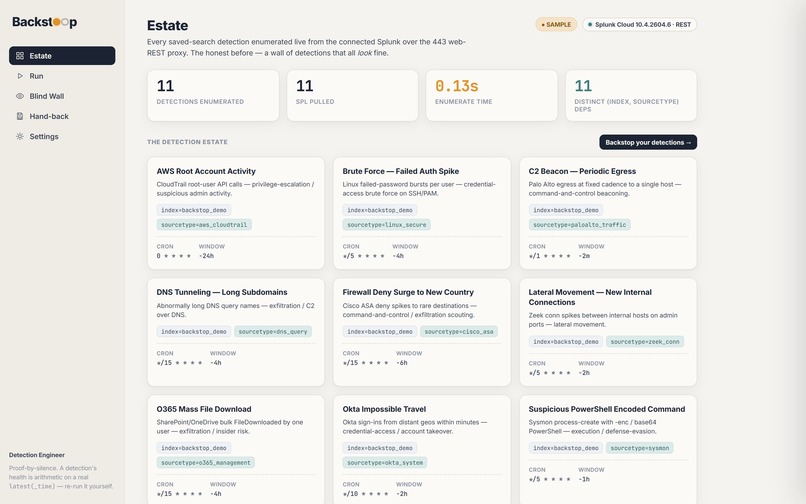Click sourcetype=cisco_asa tag

click(459, 332)
